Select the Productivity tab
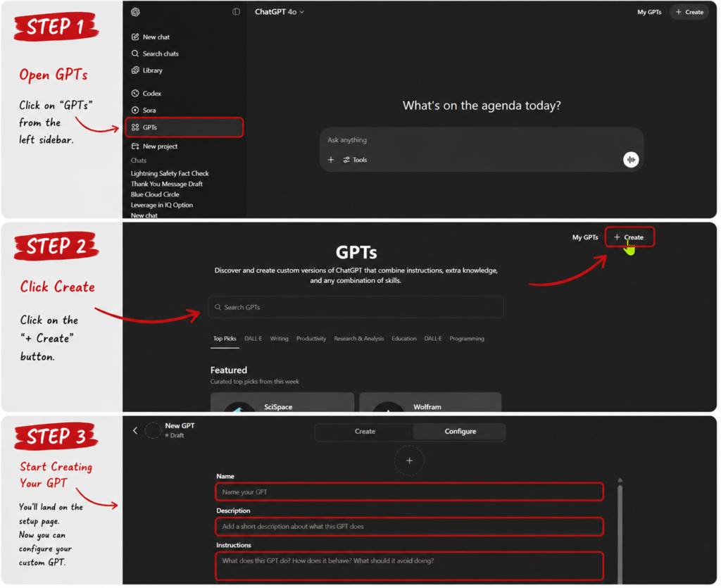 tap(311, 339)
